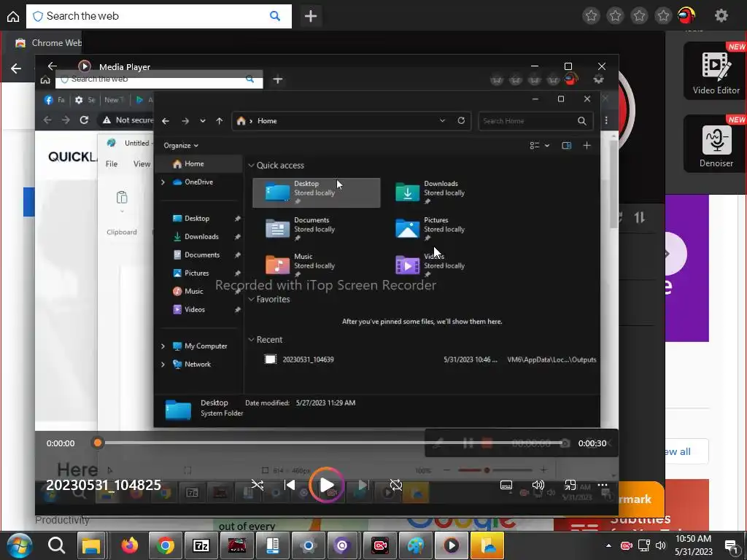Open 7-Zip from the taskbar

pos(201,545)
